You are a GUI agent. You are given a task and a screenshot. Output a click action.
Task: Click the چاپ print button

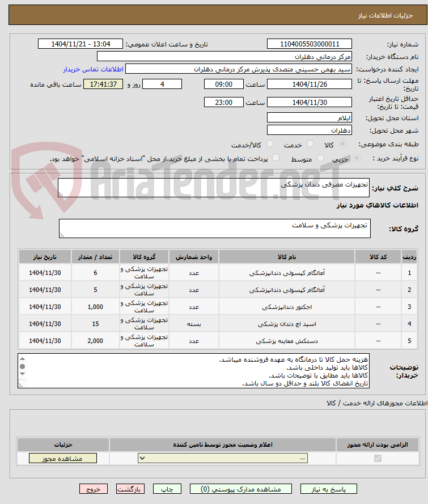tap(167, 489)
